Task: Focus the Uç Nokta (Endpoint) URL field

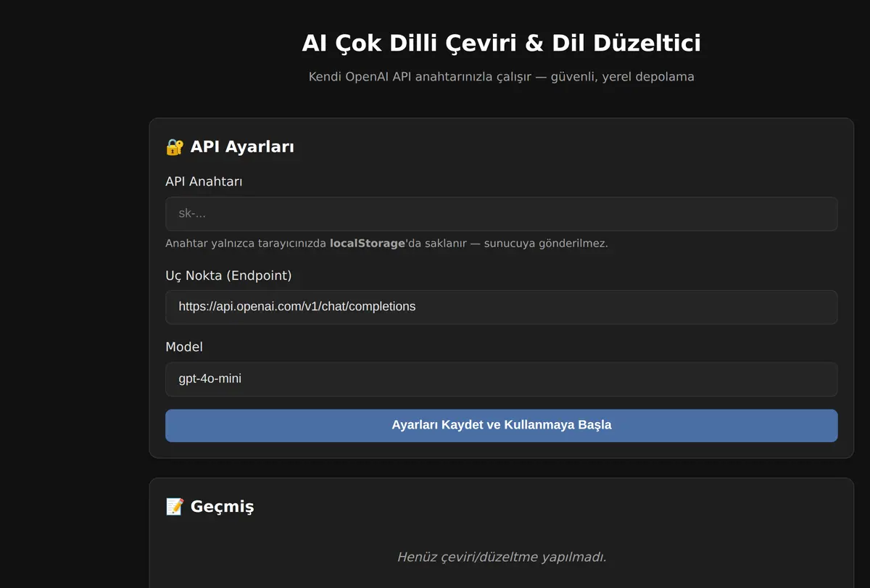Action: [501, 307]
